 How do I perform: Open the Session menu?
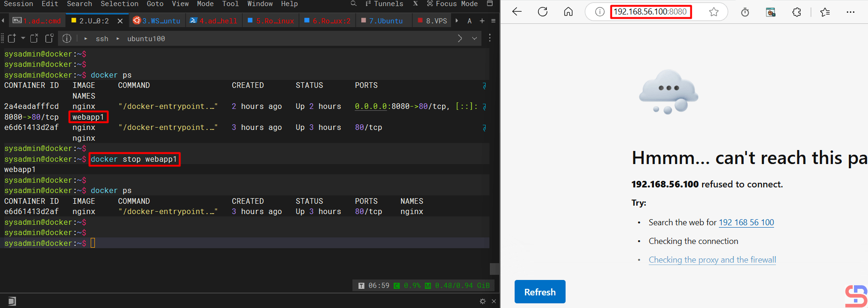18,4
